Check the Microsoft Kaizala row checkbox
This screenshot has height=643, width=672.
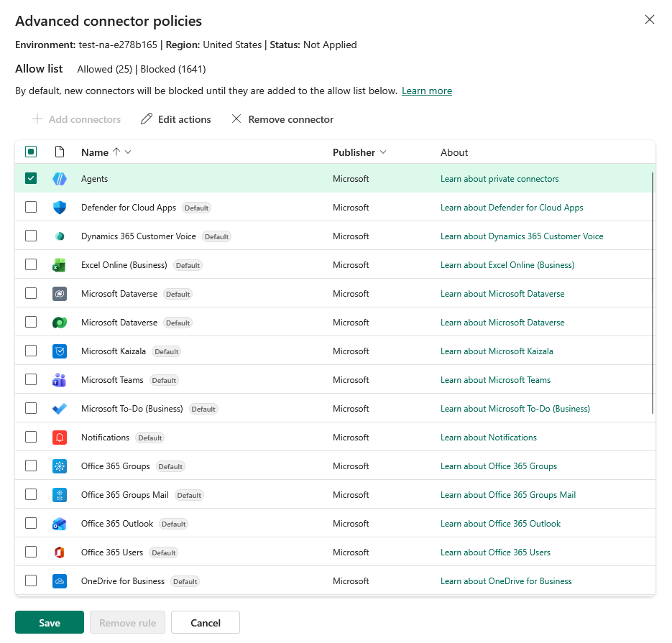31,351
